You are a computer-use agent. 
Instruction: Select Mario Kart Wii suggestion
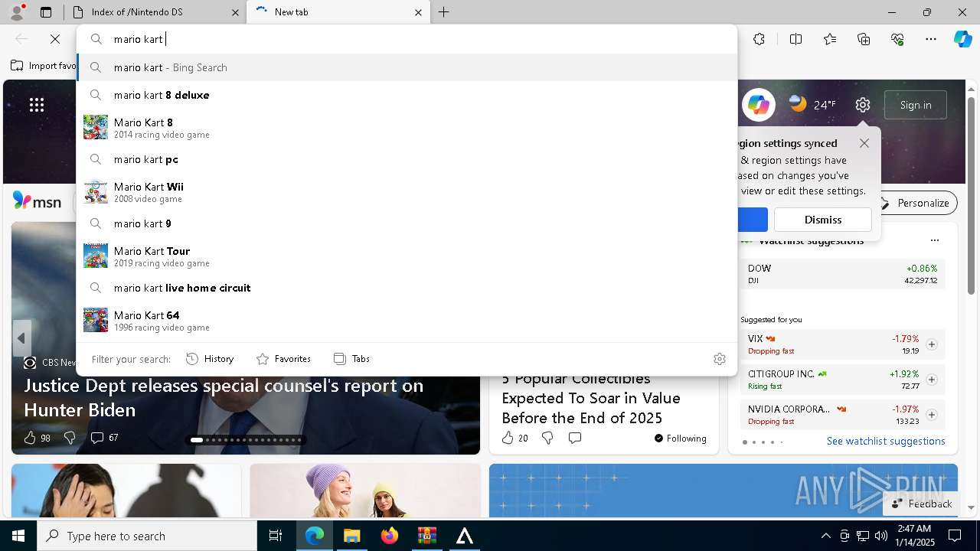(407, 191)
